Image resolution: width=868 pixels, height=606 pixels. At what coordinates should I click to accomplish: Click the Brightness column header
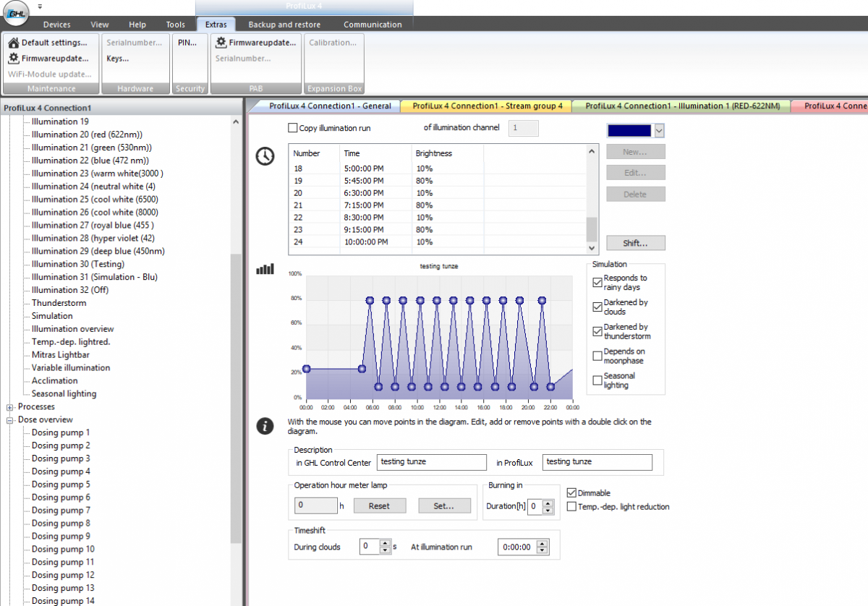click(x=447, y=153)
